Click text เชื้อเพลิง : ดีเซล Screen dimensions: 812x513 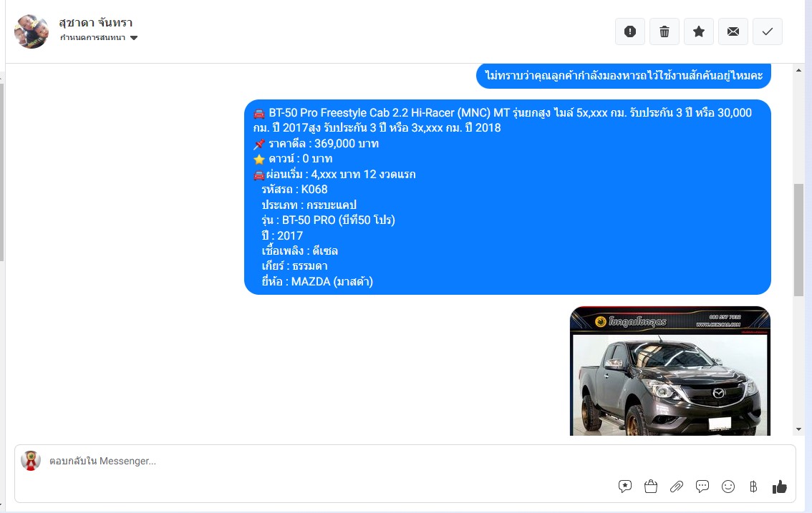click(x=300, y=250)
